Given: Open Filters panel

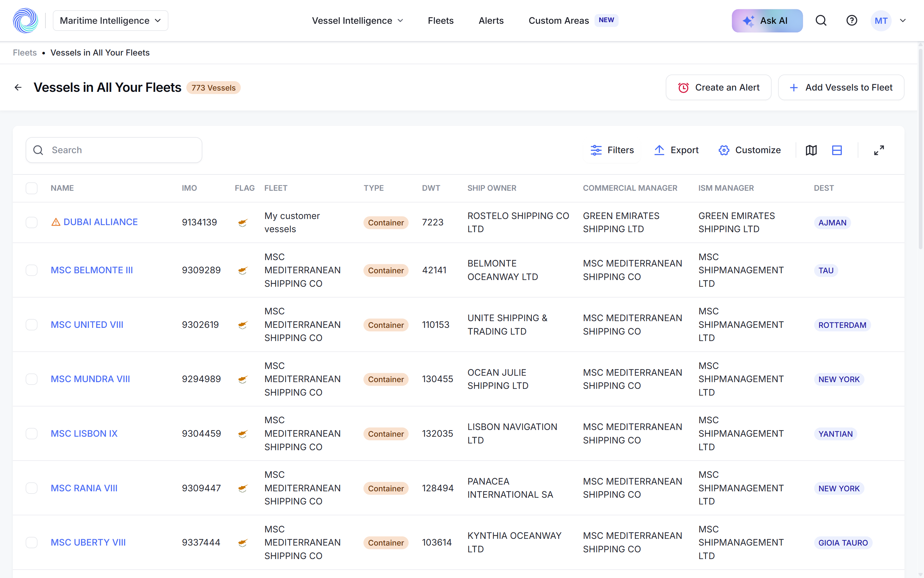Looking at the screenshot, I should click(x=612, y=150).
